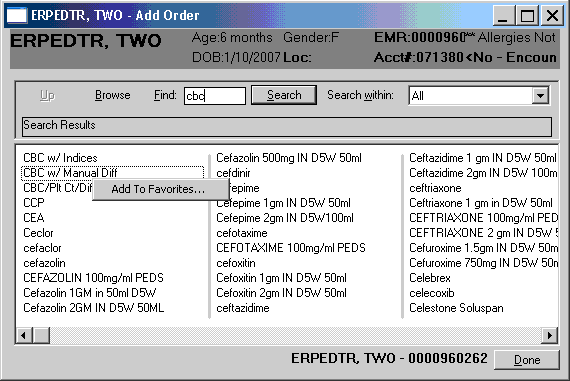Select the CCP order
The height and width of the screenshot is (381, 570).
click(34, 202)
